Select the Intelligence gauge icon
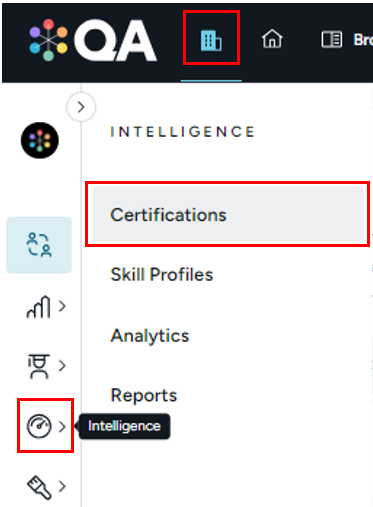 (39, 426)
